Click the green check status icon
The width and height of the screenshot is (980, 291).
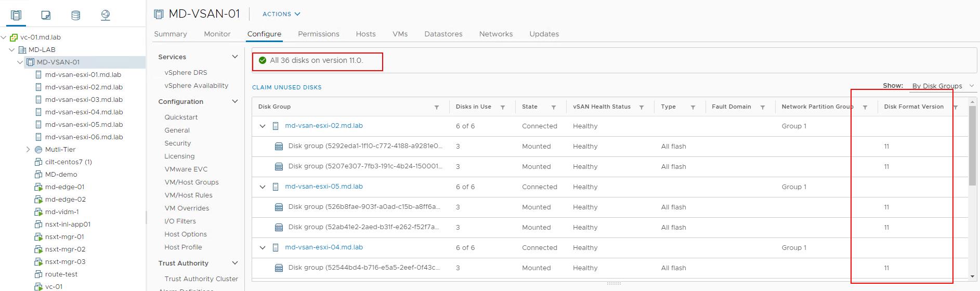tap(263, 60)
